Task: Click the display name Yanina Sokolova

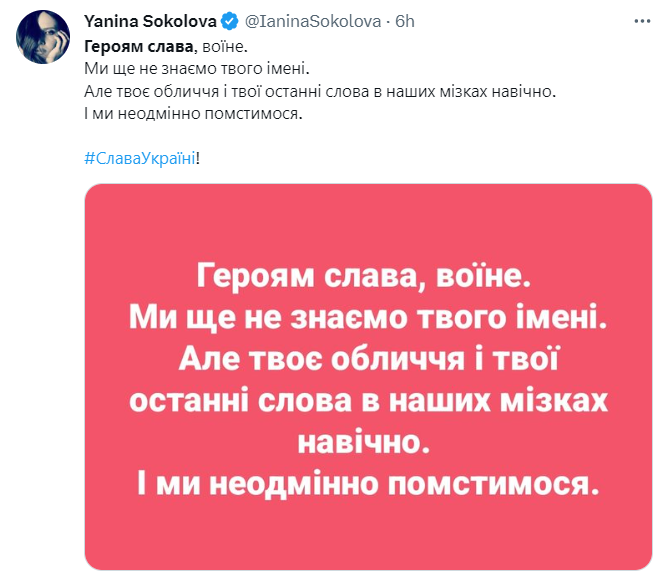Action: click(150, 20)
